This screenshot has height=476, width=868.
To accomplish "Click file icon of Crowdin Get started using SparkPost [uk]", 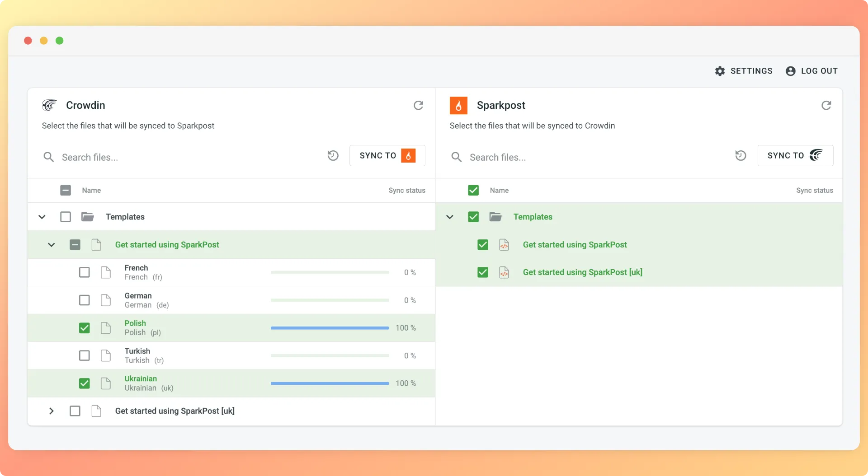I will pyautogui.click(x=96, y=411).
